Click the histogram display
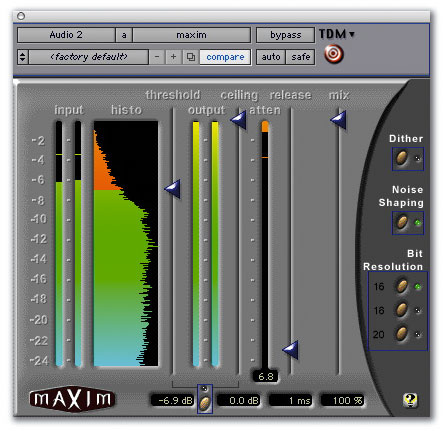443x431 pixels. (126, 243)
